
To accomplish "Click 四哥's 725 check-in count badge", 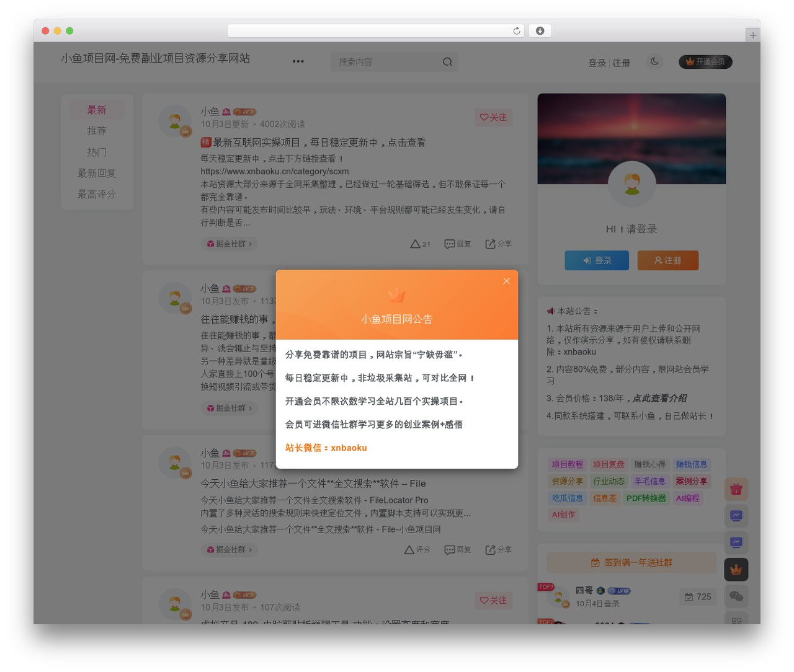I will click(698, 597).
